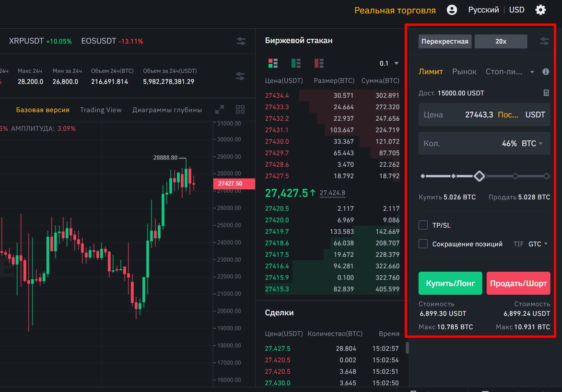Show combined buy and sell order book view
562x392 pixels.
click(273, 63)
